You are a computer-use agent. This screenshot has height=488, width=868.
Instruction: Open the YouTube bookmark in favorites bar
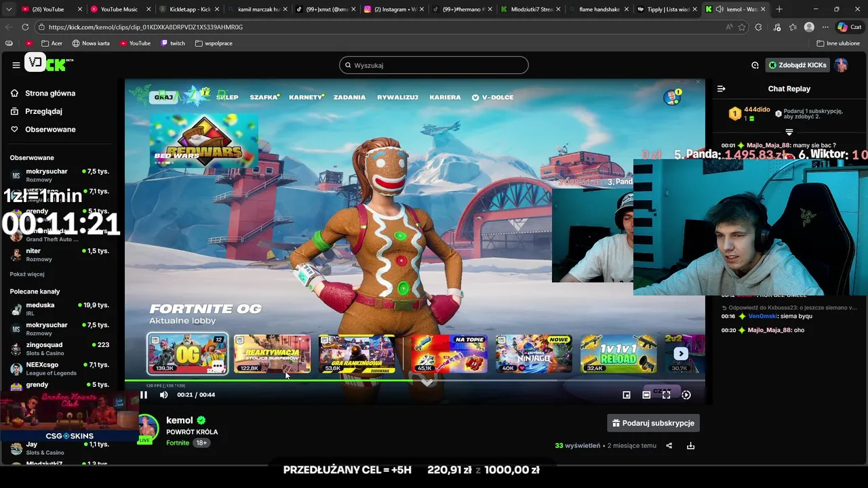point(135,43)
